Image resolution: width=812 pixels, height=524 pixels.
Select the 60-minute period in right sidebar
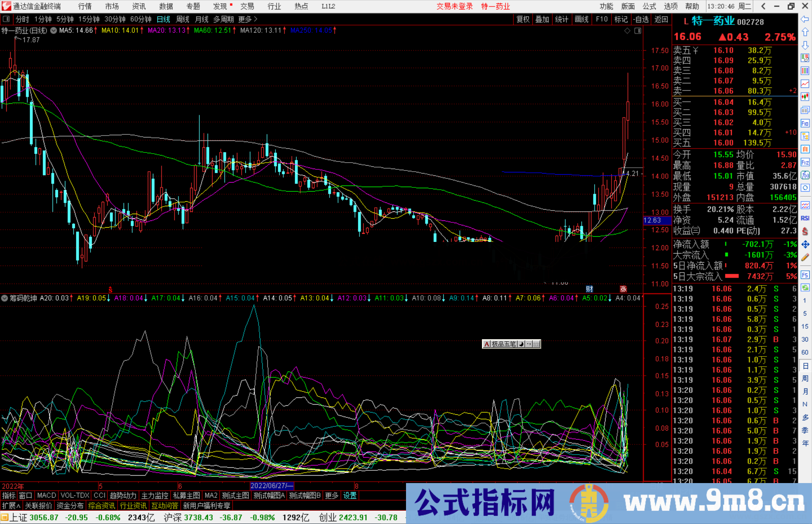click(804, 352)
